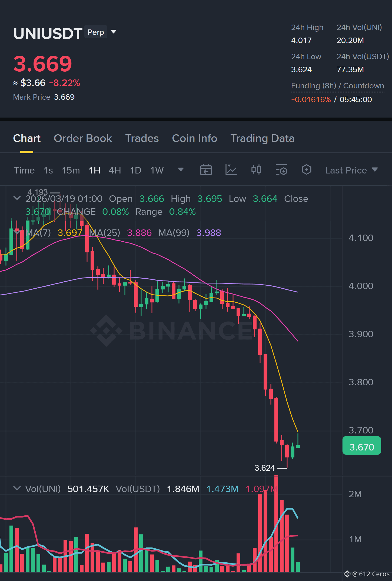Open the UNIUSDT Perp pair selector arrow
392x581 pixels.
click(114, 32)
